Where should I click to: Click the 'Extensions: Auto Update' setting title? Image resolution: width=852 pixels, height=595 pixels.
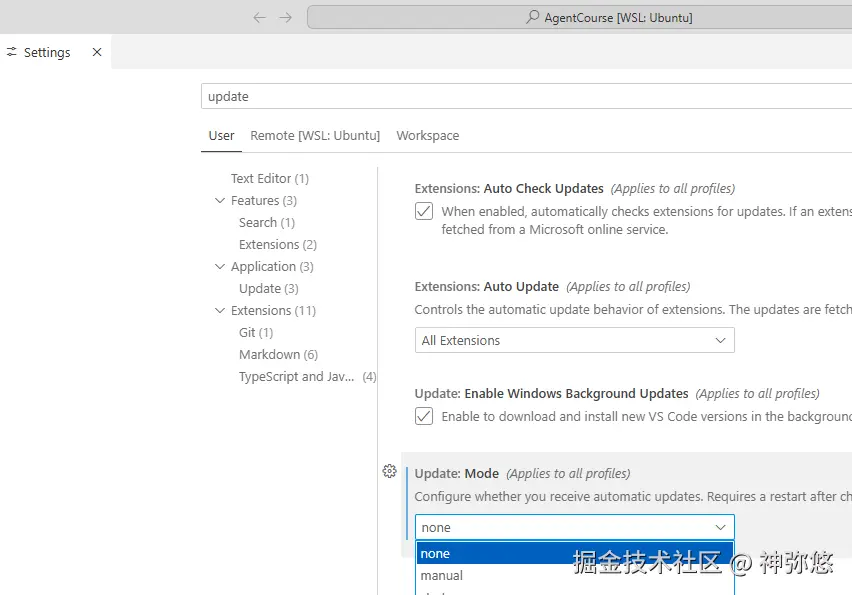click(x=486, y=286)
